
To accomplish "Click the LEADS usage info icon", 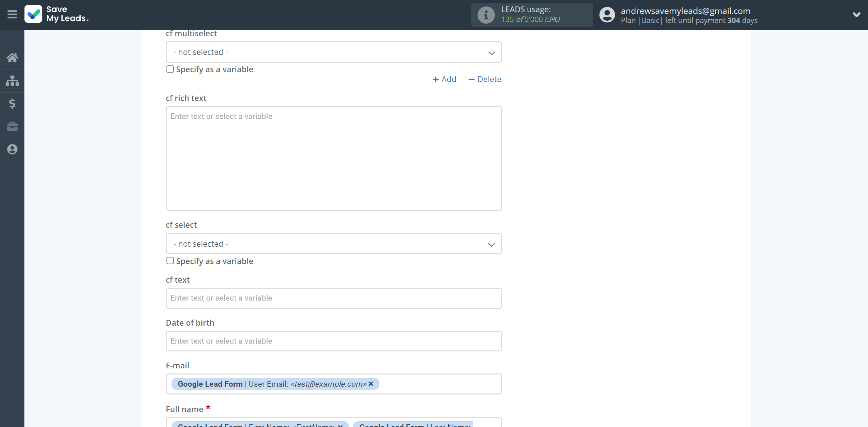I will coord(486,15).
